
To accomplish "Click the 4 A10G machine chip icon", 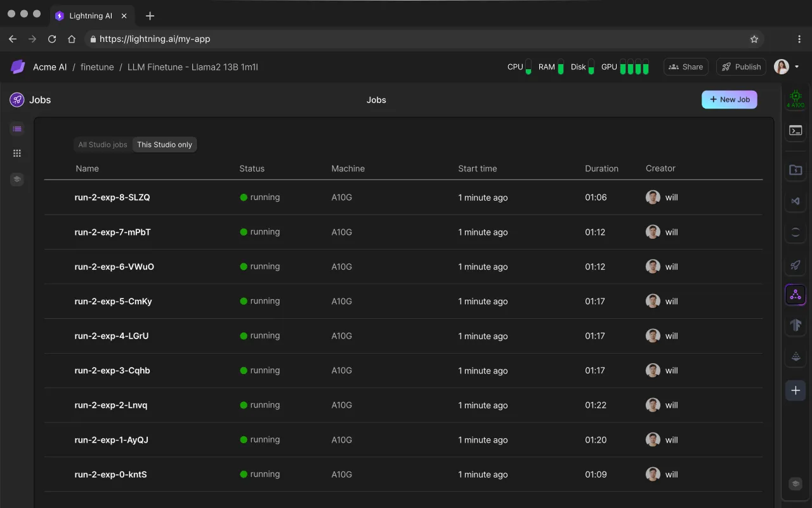I will 796,98.
